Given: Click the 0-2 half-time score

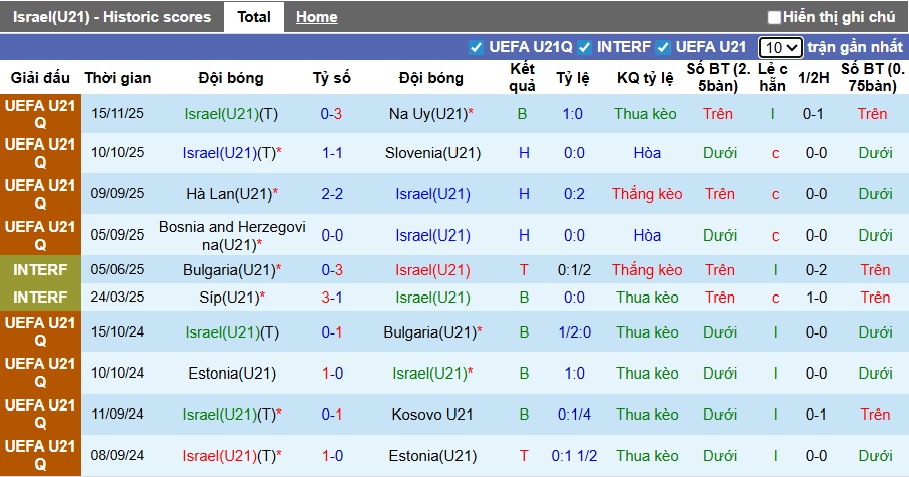Looking at the screenshot, I should click(x=816, y=270).
